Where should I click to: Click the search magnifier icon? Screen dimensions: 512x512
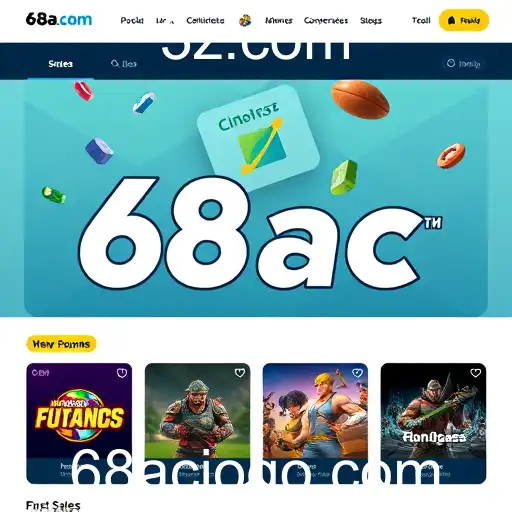coord(115,63)
